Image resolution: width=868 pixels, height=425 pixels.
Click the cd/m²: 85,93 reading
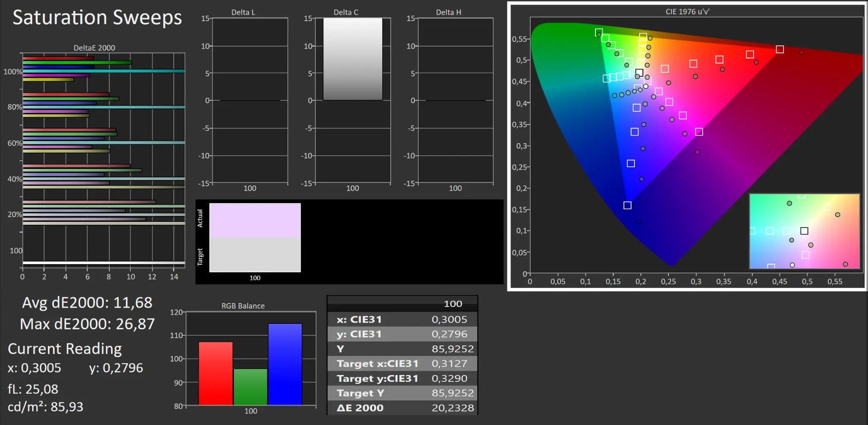point(45,407)
